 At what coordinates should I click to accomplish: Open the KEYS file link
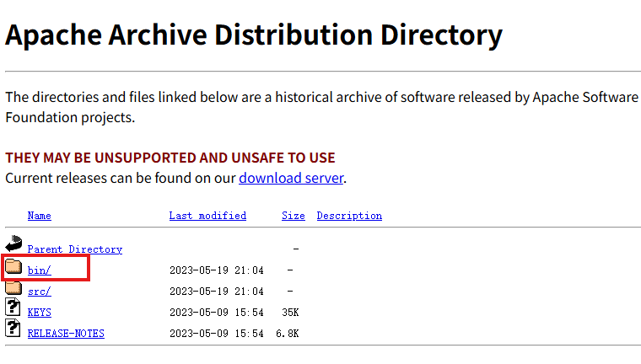click(40, 313)
